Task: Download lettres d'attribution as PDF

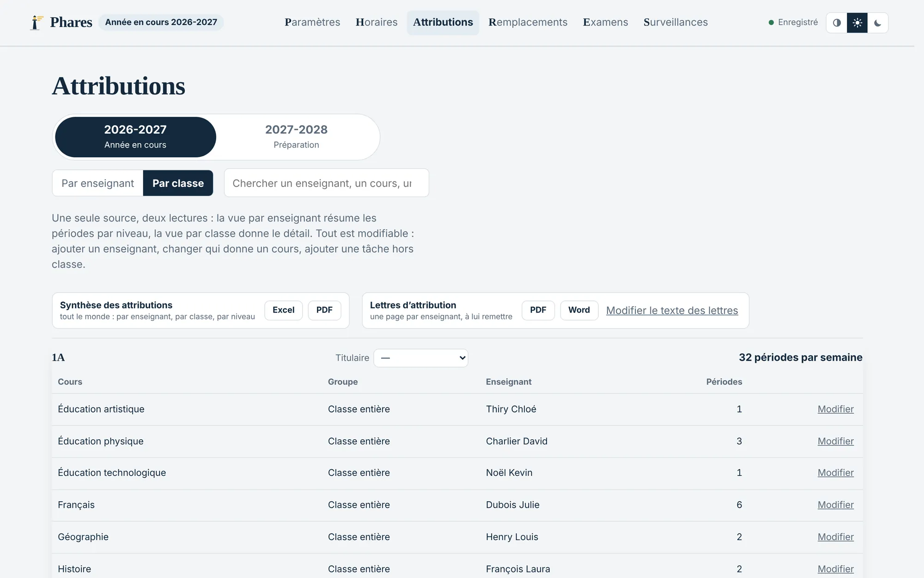Action: 538,310
